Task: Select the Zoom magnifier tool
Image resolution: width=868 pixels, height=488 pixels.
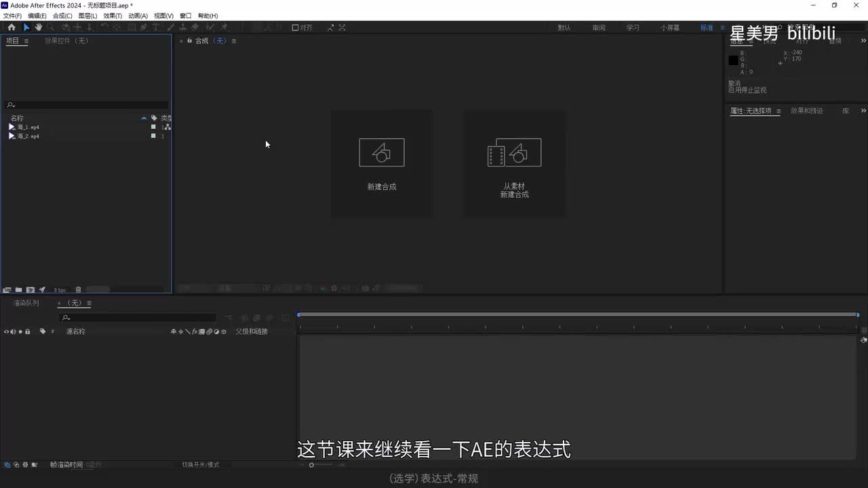Action: coord(52,27)
